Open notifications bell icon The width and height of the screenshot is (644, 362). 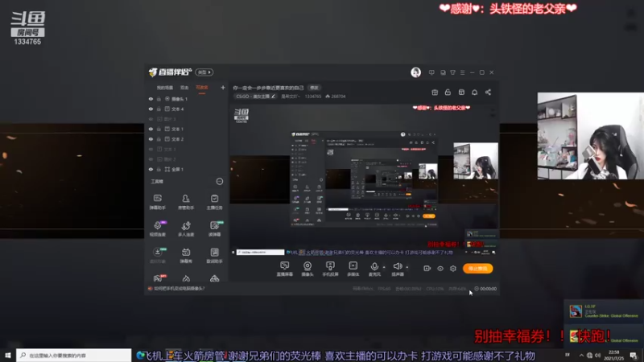(474, 93)
